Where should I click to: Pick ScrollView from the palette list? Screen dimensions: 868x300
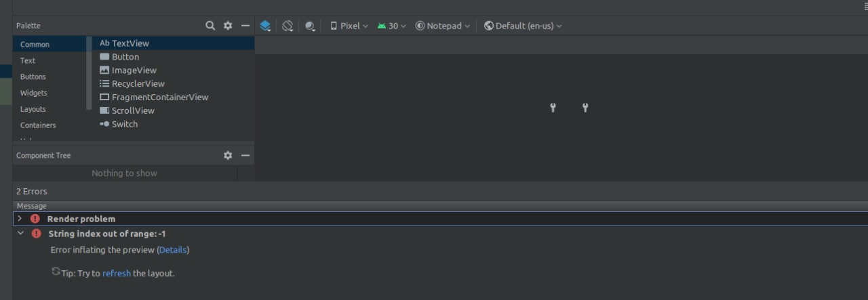click(173, 110)
